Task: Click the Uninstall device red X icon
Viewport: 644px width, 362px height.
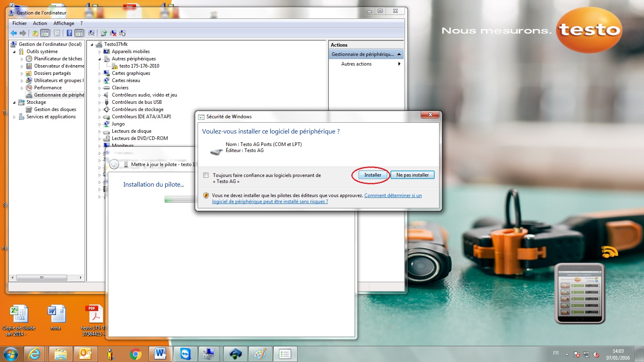Action: [113, 33]
